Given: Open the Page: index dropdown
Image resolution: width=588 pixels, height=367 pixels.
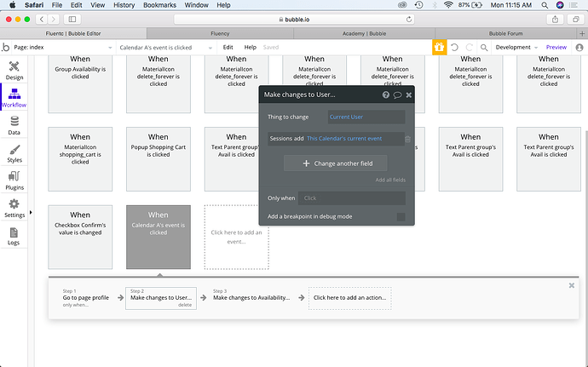Looking at the screenshot, I should click(62, 47).
